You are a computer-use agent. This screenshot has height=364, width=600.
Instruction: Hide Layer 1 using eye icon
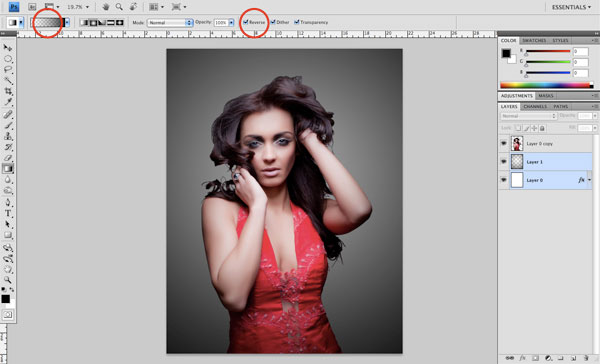click(x=504, y=162)
